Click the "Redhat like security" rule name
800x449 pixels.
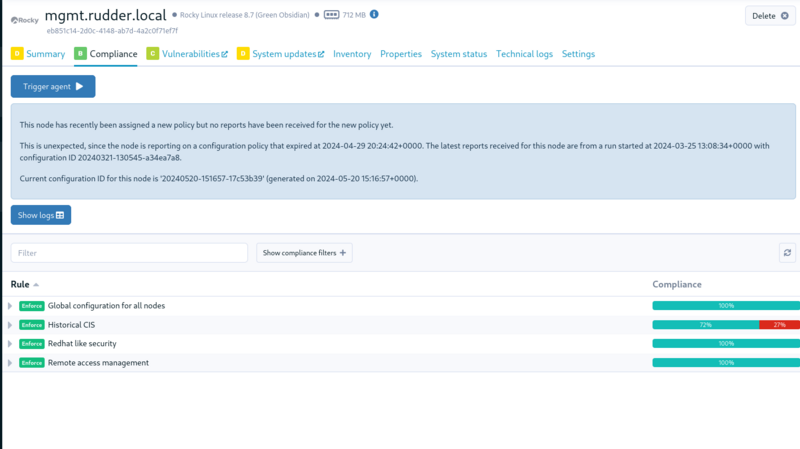[82, 343]
